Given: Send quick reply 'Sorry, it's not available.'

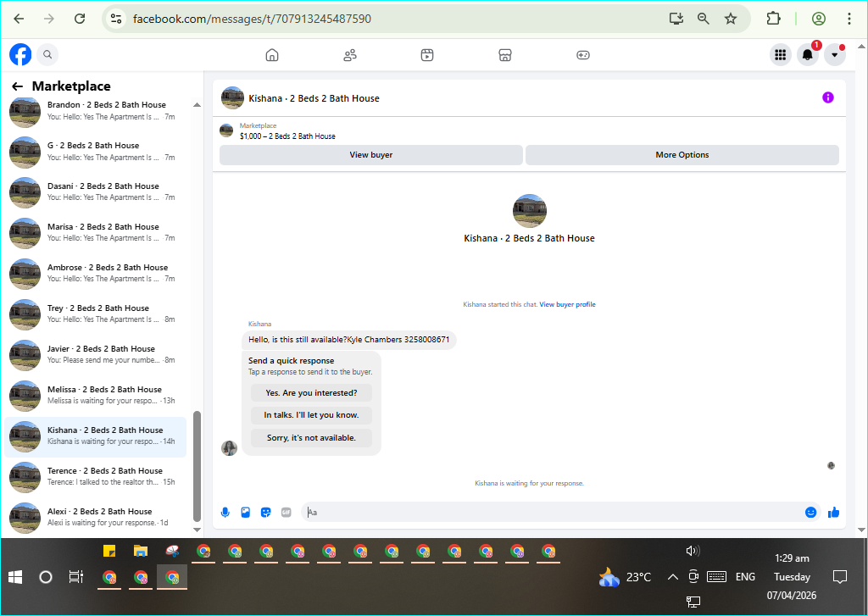Looking at the screenshot, I should click(311, 438).
